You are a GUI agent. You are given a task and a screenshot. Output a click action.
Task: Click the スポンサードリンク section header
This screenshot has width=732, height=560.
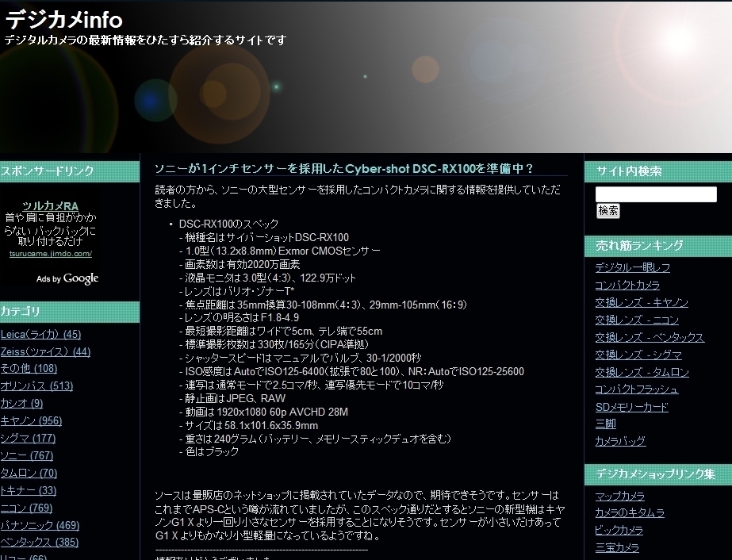tap(70, 171)
